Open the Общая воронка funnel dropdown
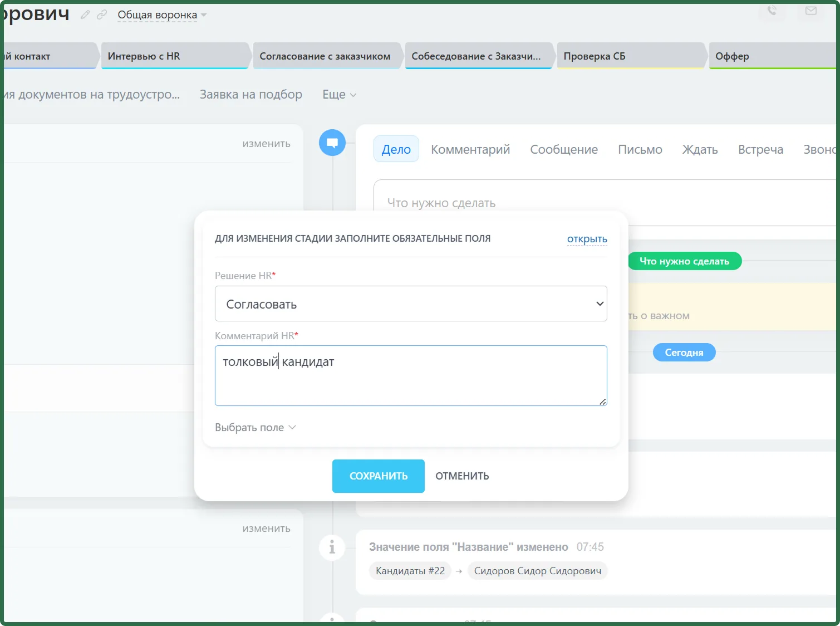840x626 pixels. click(162, 15)
